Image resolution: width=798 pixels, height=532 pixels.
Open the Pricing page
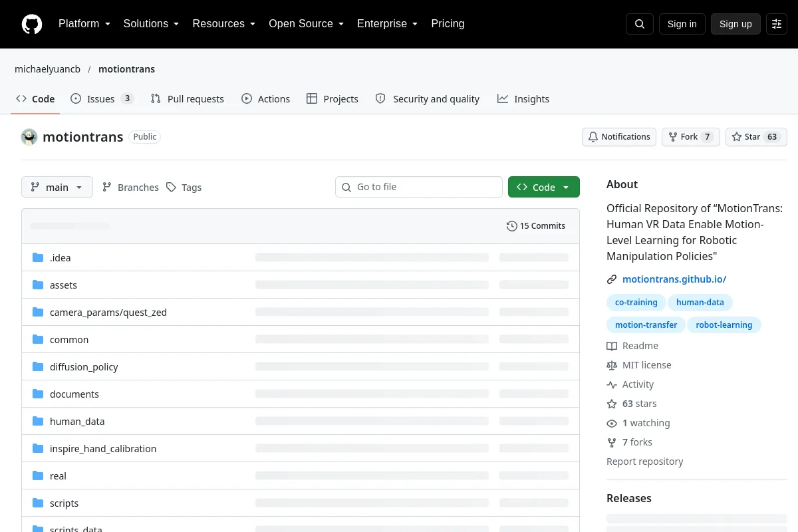point(448,24)
